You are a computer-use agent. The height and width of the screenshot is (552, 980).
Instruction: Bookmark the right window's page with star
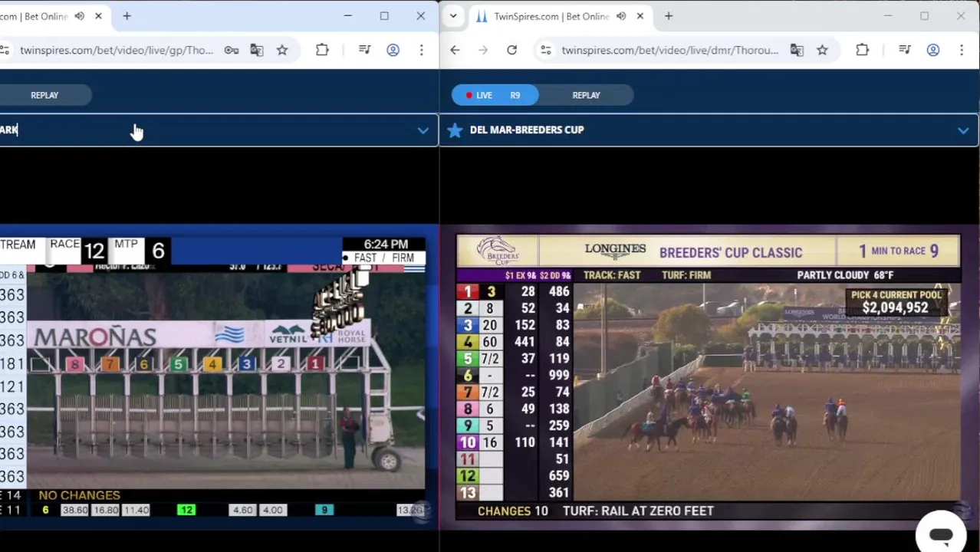822,51
